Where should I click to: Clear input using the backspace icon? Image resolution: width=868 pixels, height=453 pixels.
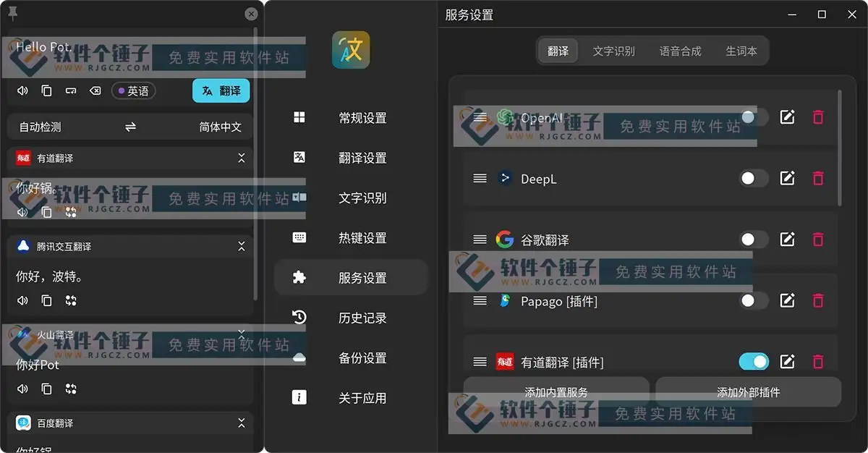[x=95, y=90]
